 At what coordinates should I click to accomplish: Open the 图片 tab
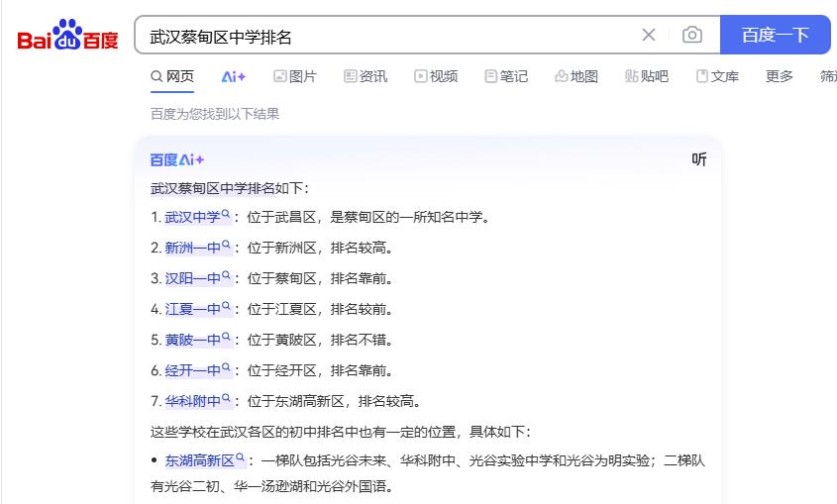coord(295,77)
